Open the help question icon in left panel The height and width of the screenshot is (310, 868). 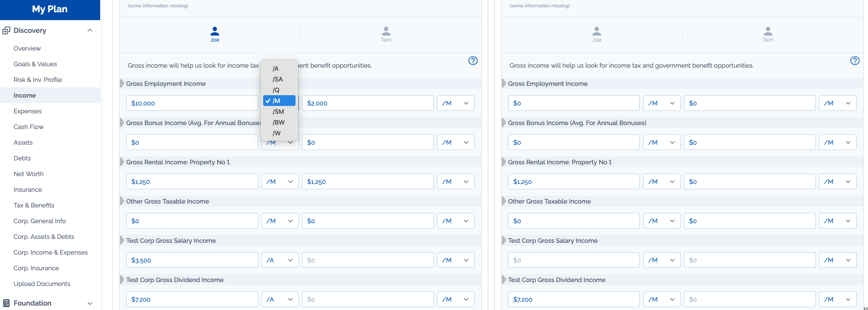(473, 61)
